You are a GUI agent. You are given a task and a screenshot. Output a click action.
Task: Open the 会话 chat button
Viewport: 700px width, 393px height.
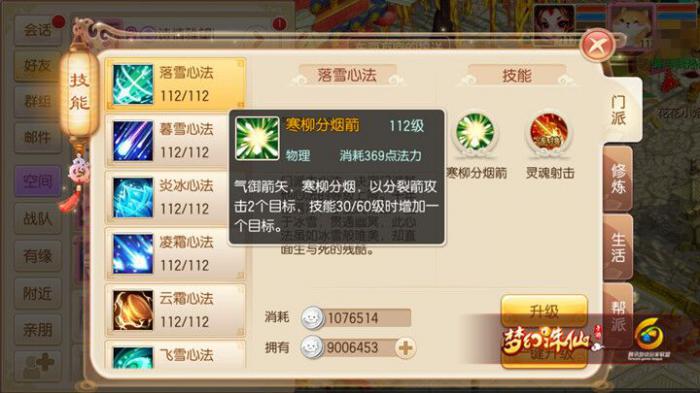point(38,30)
